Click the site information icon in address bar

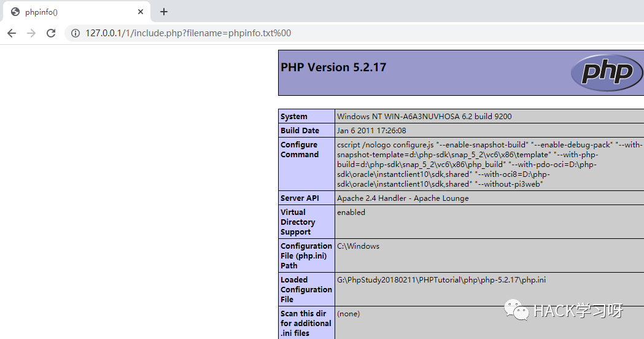[76, 33]
